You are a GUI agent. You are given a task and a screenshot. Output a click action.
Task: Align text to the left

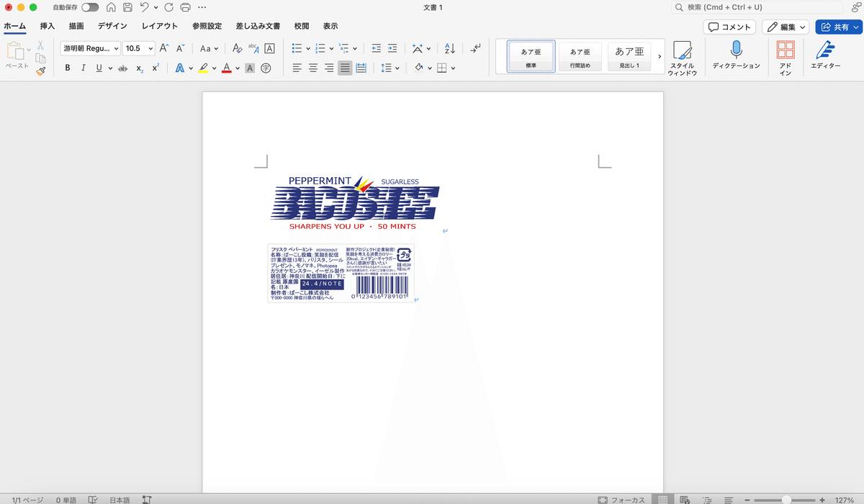[297, 68]
